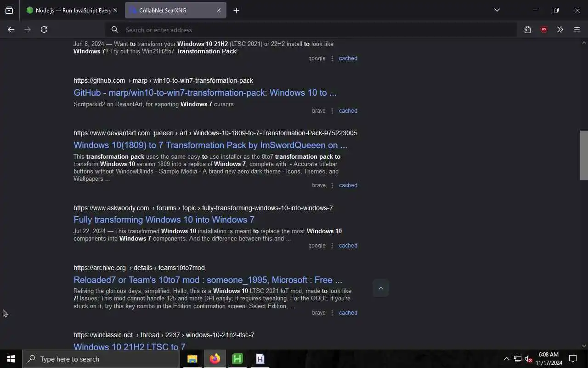Click the page vertical scrollbar thumb
The image size is (588, 368).
click(584, 155)
